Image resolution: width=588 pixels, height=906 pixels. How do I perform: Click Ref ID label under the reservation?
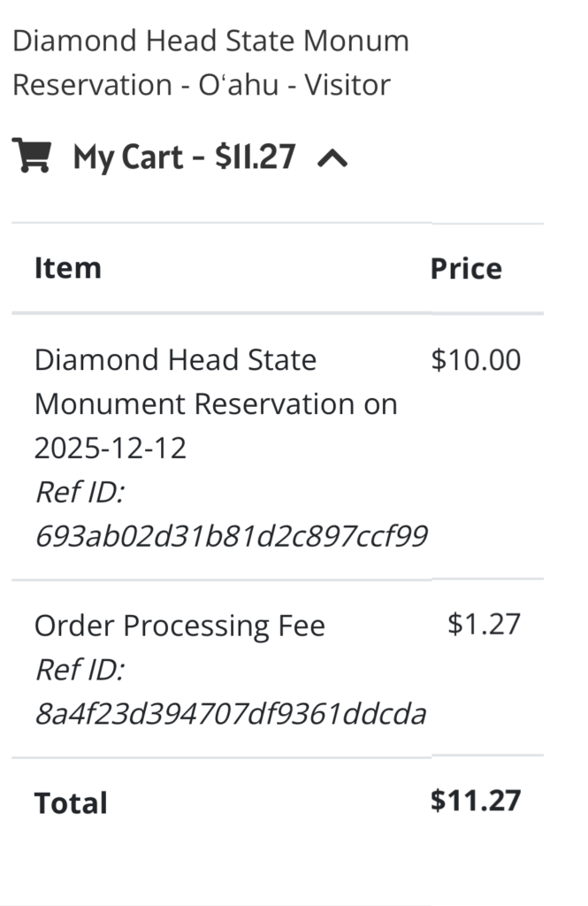pos(80,493)
